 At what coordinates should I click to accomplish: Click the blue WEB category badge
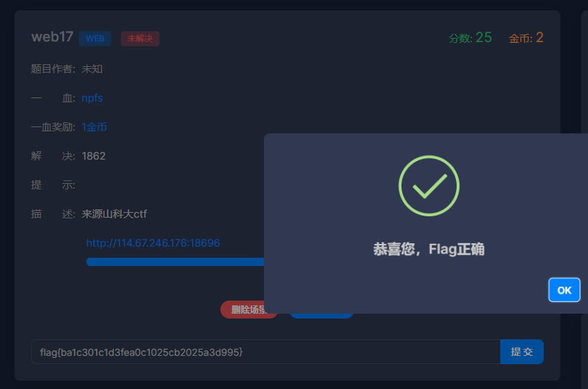coord(95,39)
